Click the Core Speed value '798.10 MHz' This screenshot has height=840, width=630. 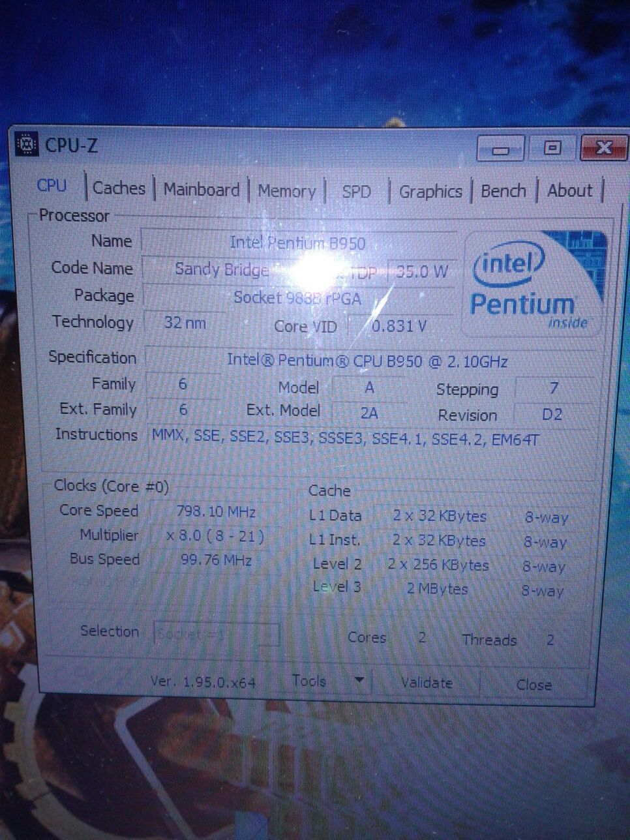tap(216, 511)
